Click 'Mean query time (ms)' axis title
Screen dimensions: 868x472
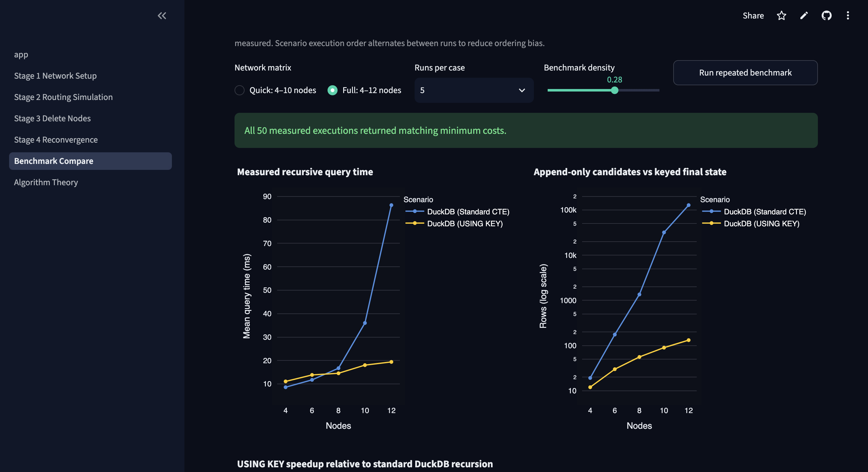[x=247, y=296]
